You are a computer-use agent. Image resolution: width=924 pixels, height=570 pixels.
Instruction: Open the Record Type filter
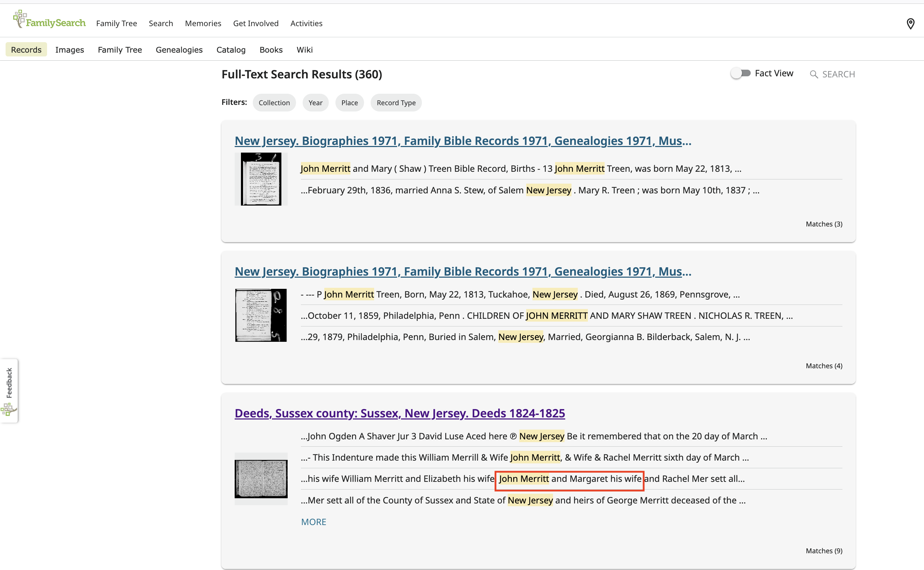[396, 102]
